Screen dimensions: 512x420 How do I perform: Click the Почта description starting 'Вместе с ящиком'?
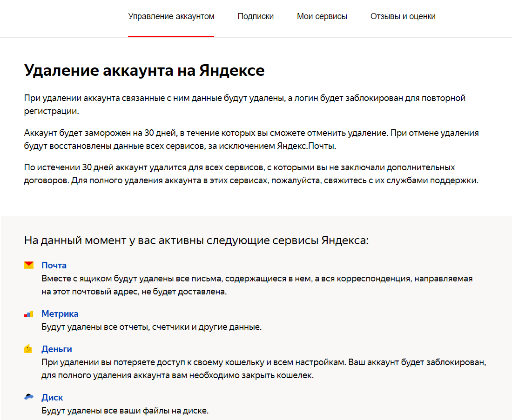click(x=257, y=285)
